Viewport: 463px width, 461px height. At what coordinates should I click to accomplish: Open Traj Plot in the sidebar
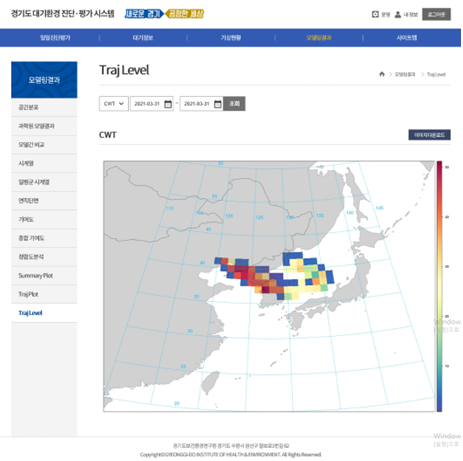(x=44, y=294)
